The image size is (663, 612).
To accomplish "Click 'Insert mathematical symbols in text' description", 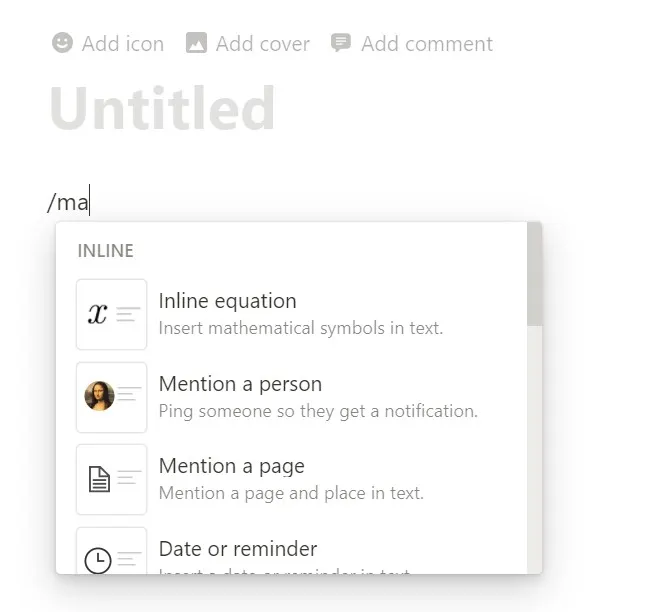I will click(300, 328).
